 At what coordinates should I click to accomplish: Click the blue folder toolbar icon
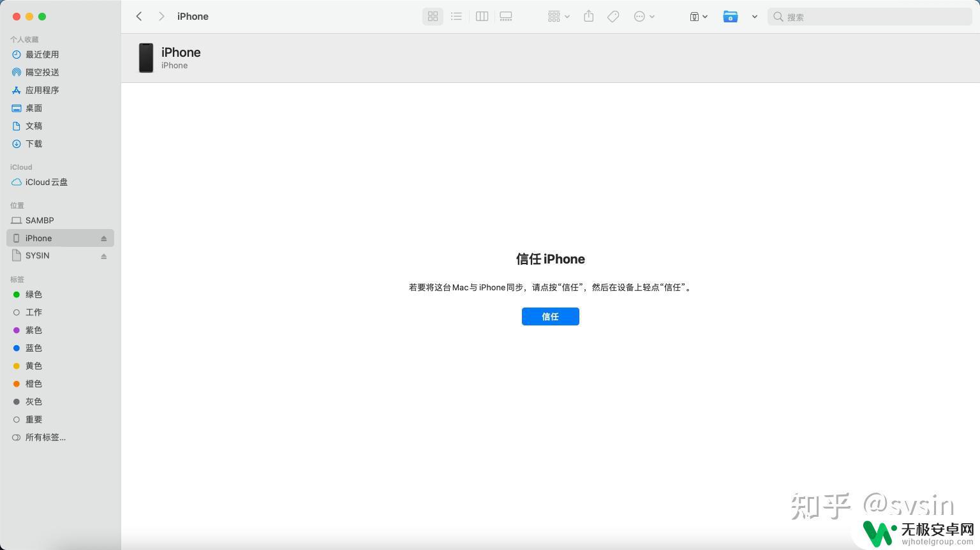[x=731, y=17]
